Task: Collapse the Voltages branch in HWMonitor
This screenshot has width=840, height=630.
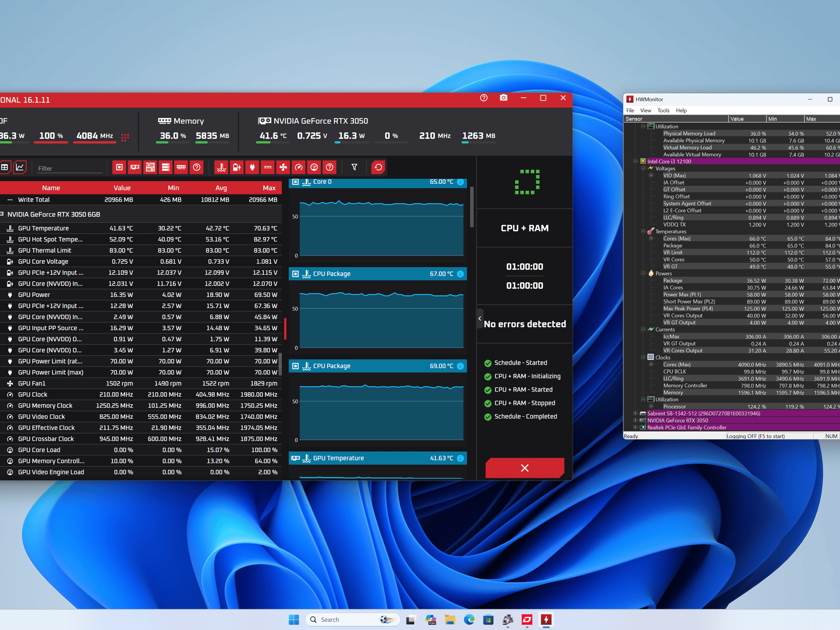Action: click(643, 169)
